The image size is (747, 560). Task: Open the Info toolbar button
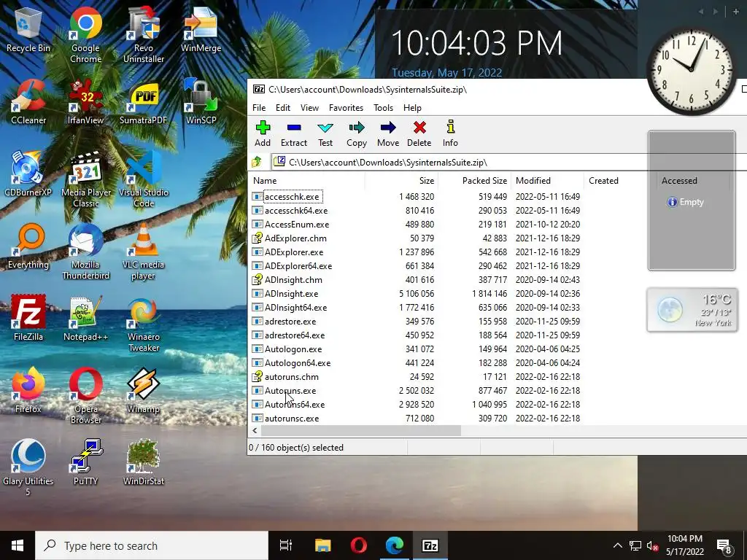450,134
